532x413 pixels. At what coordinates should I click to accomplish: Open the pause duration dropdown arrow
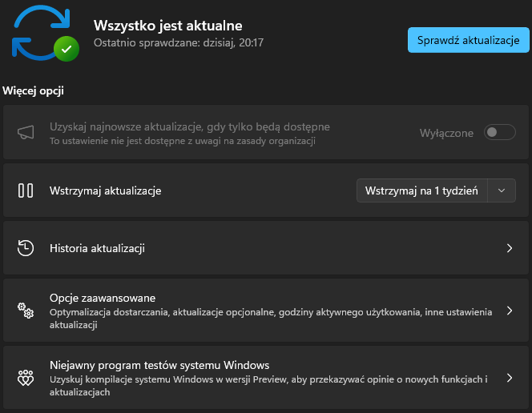pyautogui.click(x=502, y=190)
